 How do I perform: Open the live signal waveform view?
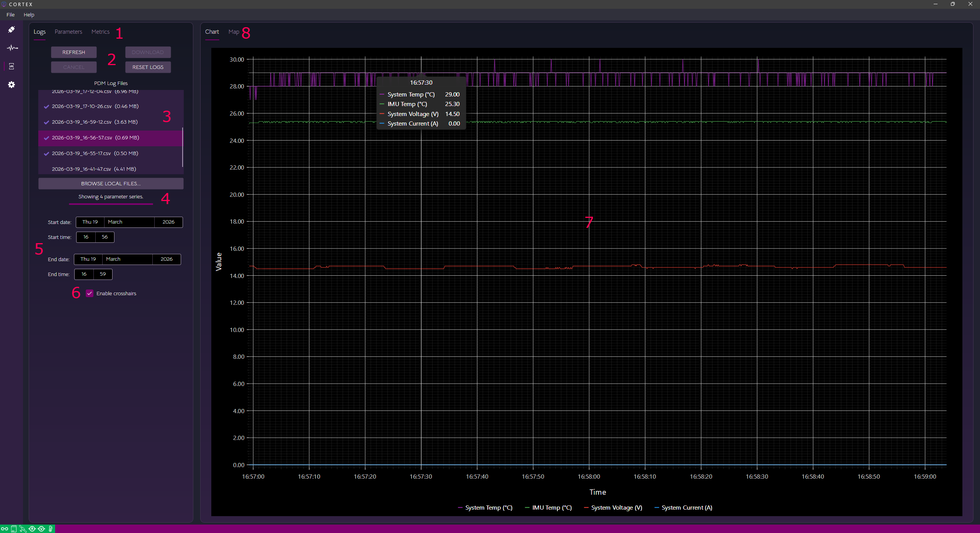coord(12,48)
